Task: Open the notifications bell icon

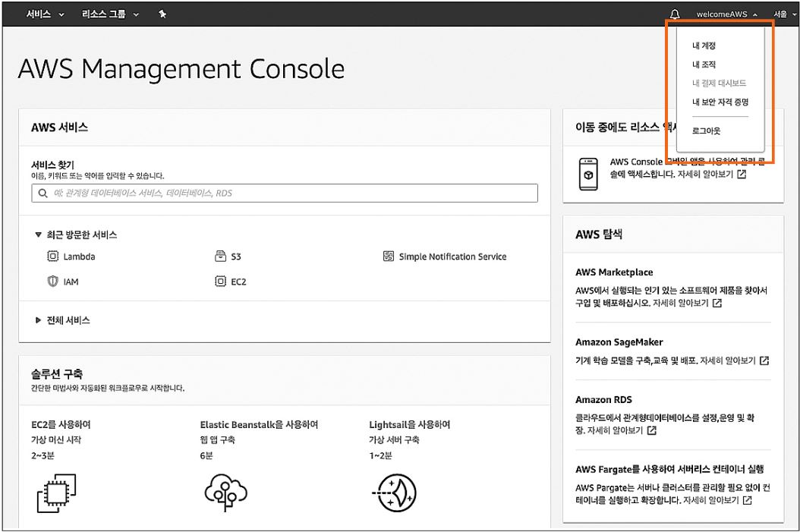Action: [675, 14]
